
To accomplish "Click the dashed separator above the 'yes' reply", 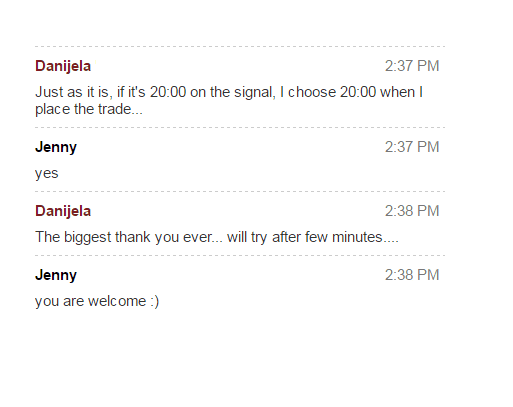I will [x=240, y=127].
